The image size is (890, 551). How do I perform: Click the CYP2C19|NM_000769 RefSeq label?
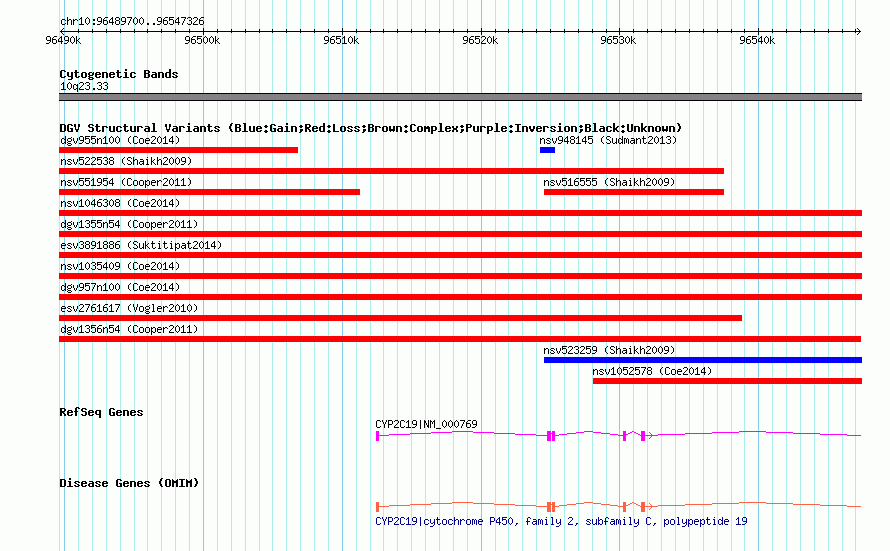tap(426, 424)
